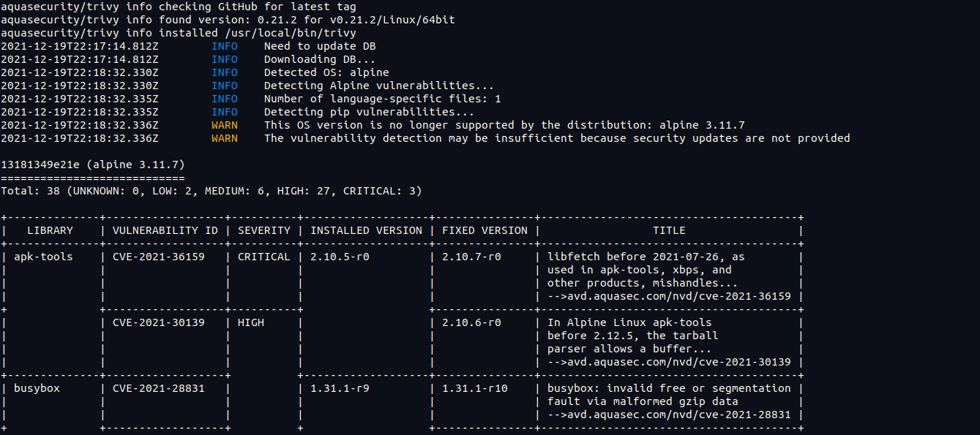Click the first orange WARN label

click(225, 125)
